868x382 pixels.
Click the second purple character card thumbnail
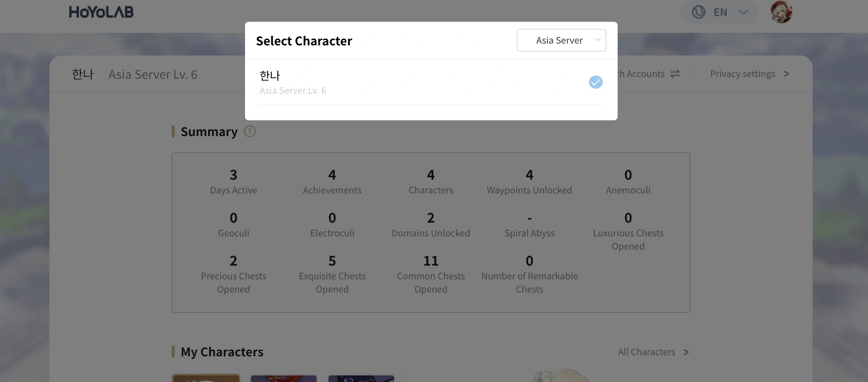[x=283, y=378]
